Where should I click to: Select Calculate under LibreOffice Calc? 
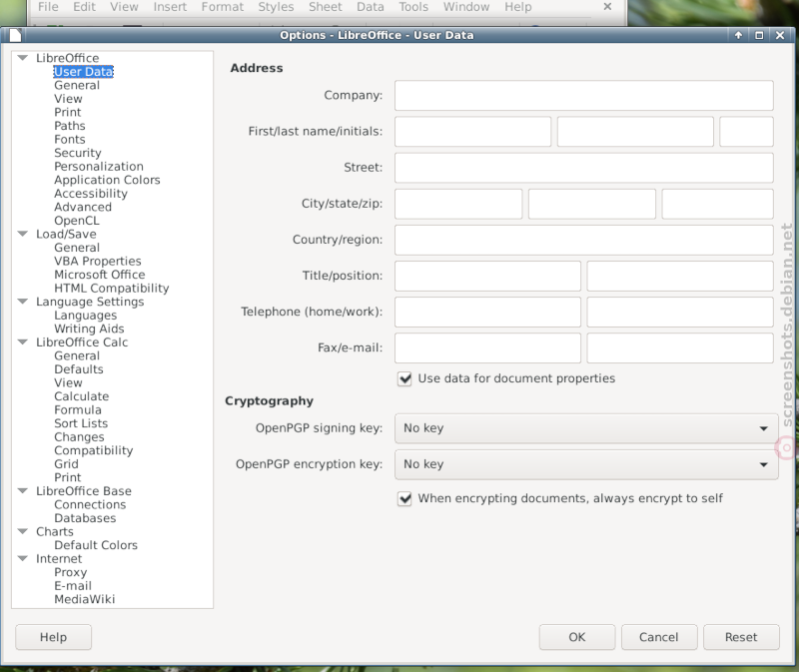click(x=82, y=396)
